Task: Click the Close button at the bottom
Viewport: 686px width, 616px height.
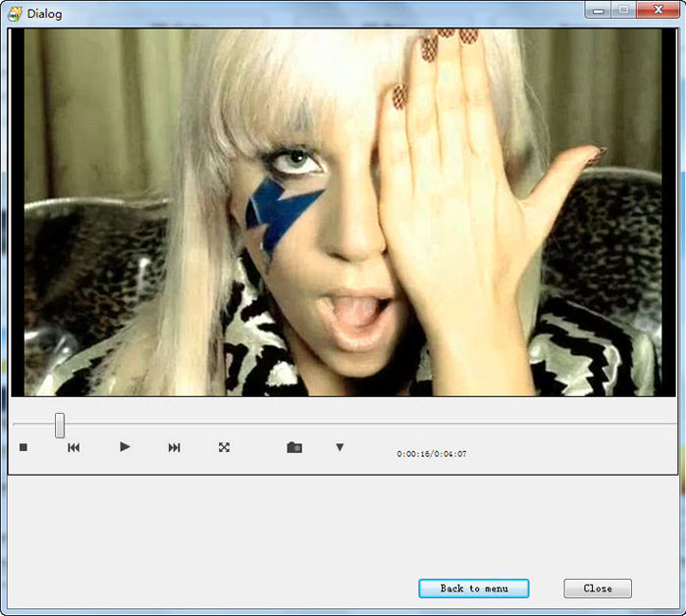Action: tap(597, 589)
